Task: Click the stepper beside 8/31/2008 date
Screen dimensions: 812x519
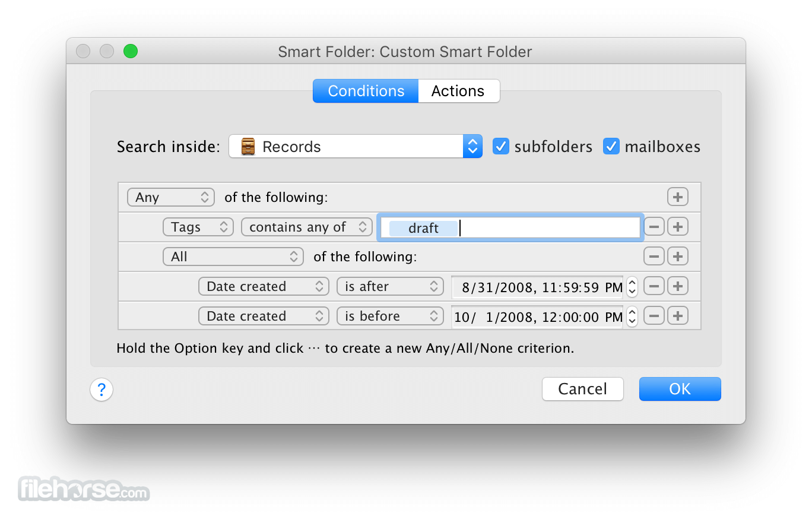Action: tap(632, 286)
